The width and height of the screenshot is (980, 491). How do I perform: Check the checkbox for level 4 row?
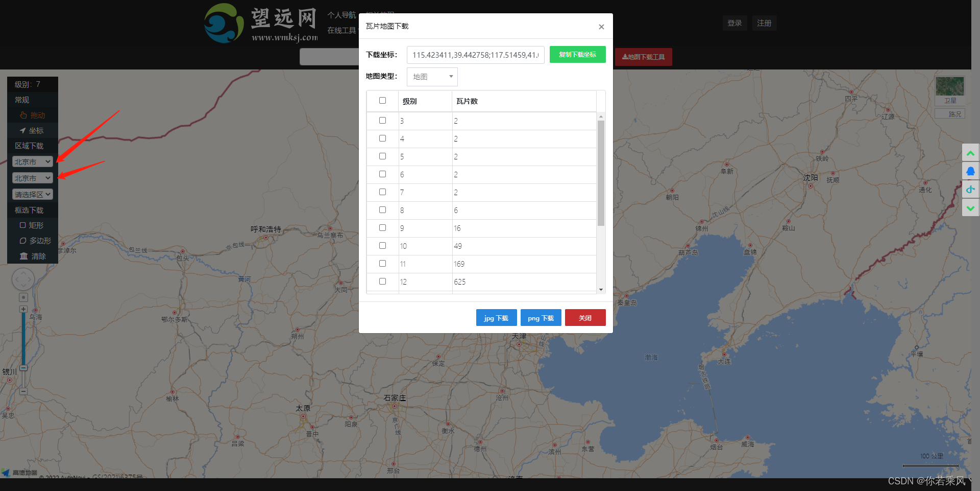[x=382, y=138]
